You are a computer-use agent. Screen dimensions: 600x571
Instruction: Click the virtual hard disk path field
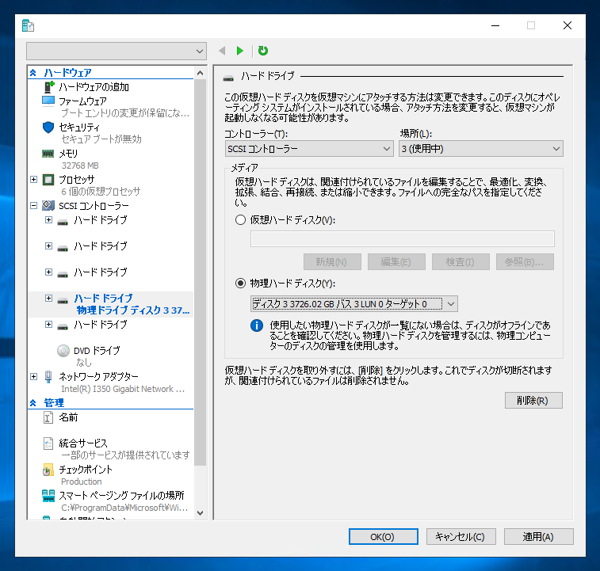click(402, 238)
